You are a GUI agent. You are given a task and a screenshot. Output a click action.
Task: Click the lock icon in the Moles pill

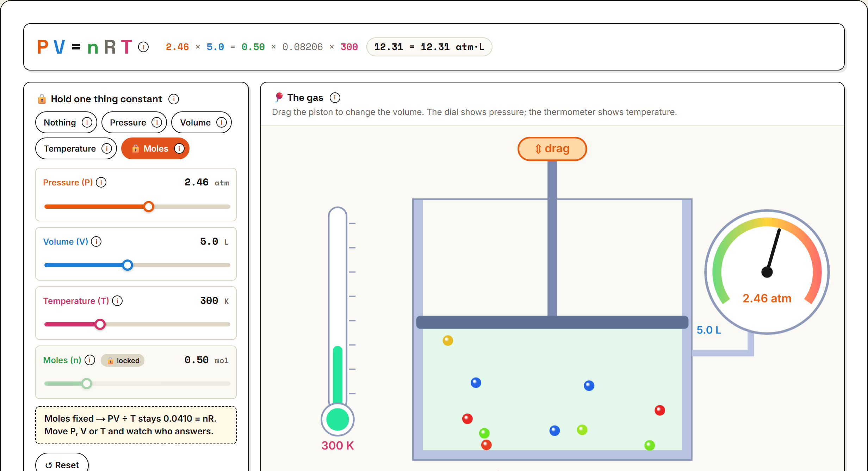point(135,148)
